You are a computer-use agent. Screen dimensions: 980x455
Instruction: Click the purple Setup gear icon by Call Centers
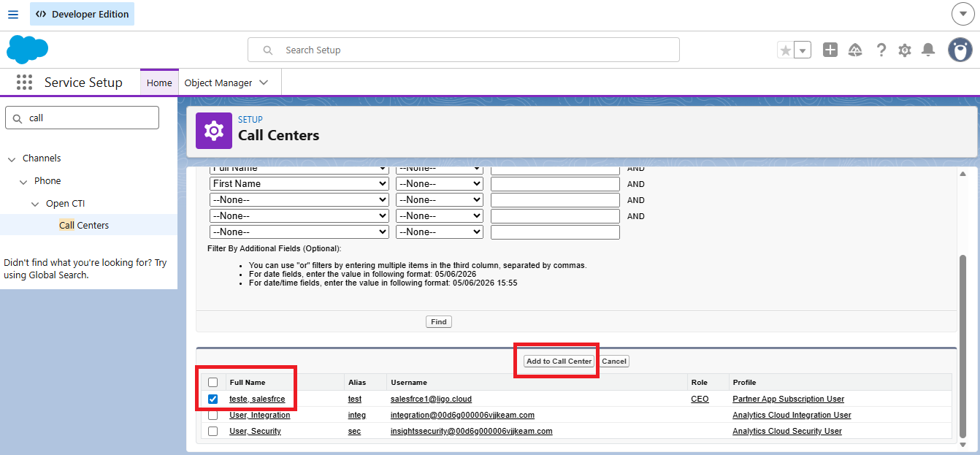(214, 131)
